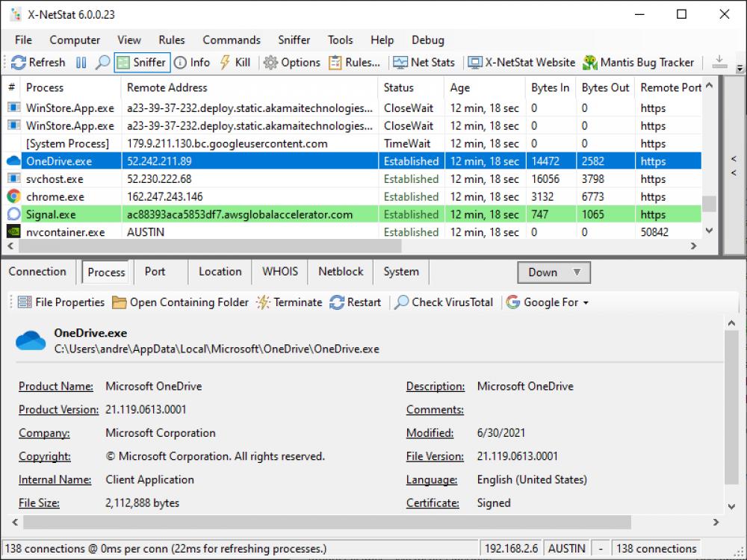747x560 pixels.
Task: Switch to the WHOIS tab
Action: coord(279,272)
